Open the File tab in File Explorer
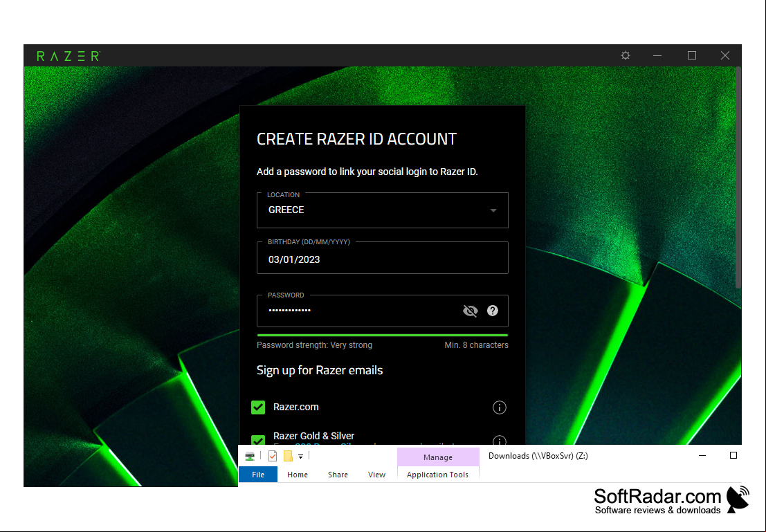This screenshot has width=766, height=532. point(258,475)
